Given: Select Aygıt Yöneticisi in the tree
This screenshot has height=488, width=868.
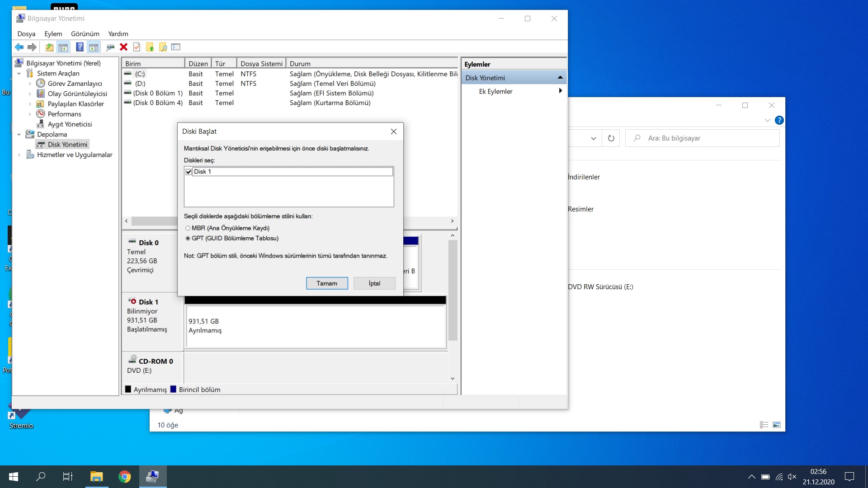Looking at the screenshot, I should tap(70, 124).
